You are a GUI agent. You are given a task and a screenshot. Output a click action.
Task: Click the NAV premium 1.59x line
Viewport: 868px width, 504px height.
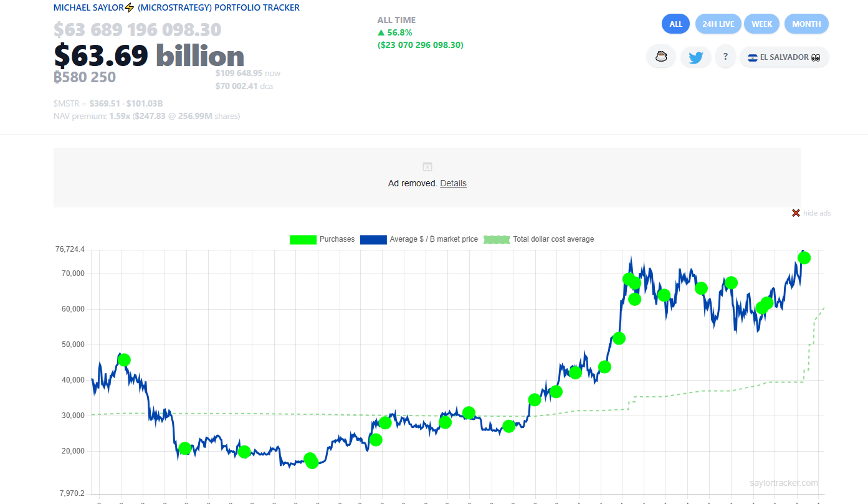[146, 116]
